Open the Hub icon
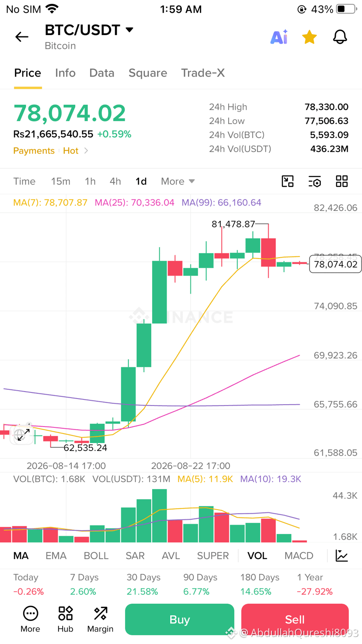Screen dimensions: 362x644 click(x=65, y=619)
